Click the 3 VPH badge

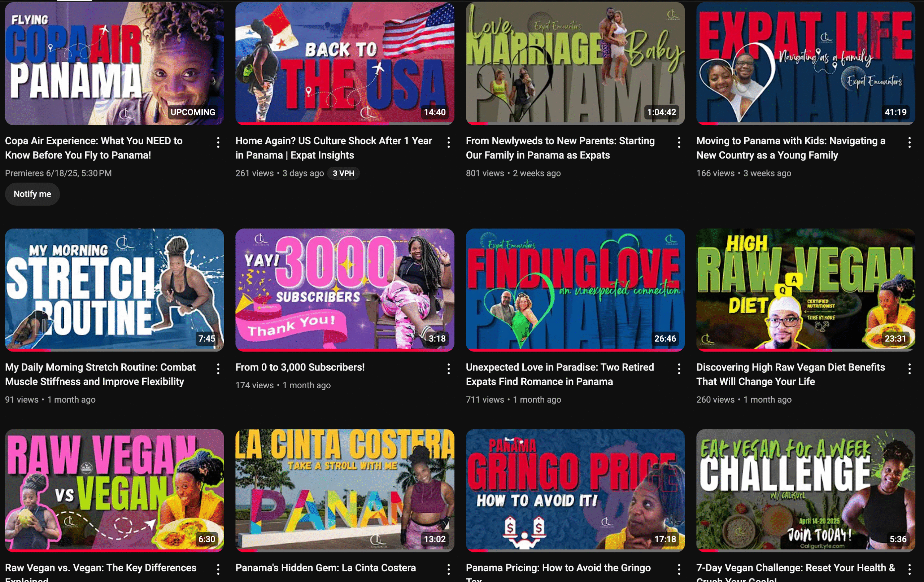(343, 174)
